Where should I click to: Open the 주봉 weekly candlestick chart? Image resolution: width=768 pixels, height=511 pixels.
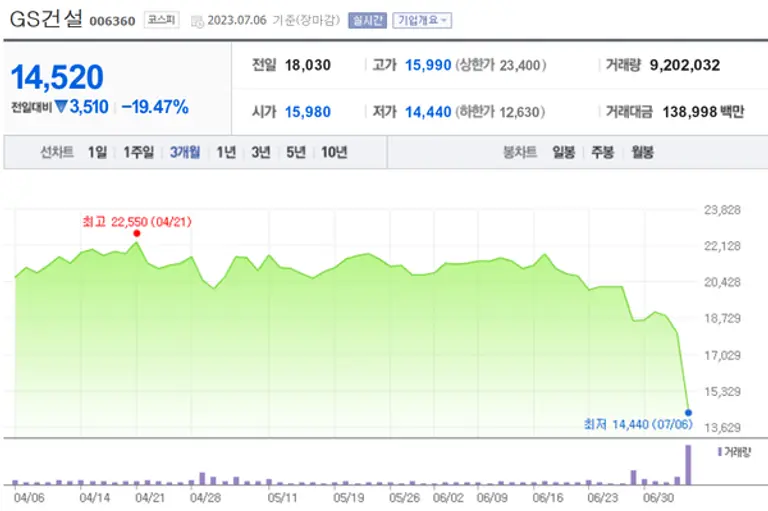[602, 153]
